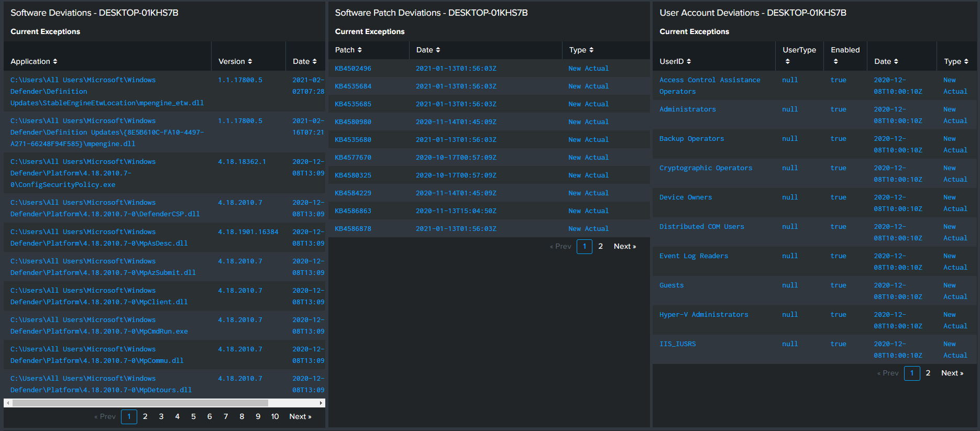Go to page 2 of Software Patch Deviations
This screenshot has height=431, width=980.
(x=600, y=246)
